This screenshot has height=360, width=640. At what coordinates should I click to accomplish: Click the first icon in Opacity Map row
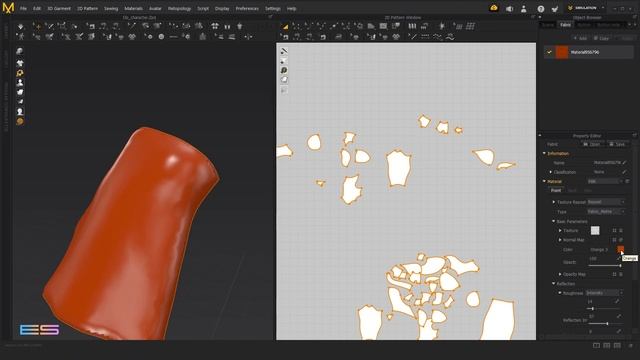[614, 274]
